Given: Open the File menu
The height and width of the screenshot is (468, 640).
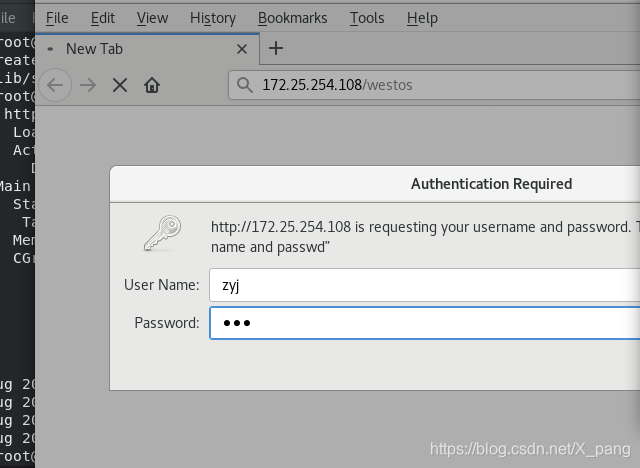Looking at the screenshot, I should pos(57,18).
